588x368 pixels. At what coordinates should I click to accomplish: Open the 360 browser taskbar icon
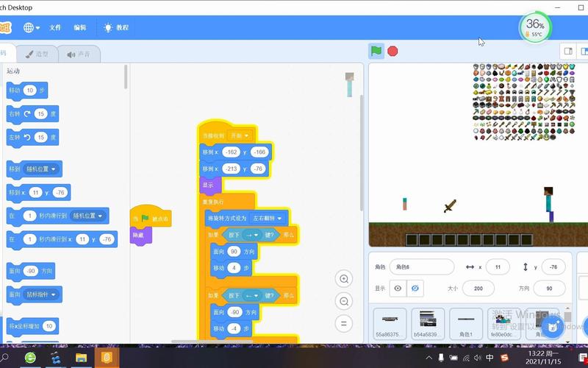30,358
